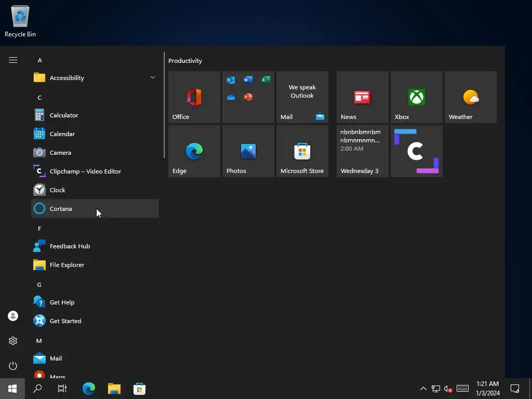The width and height of the screenshot is (532, 399).
Task: Launch Word from the Office apps tile
Action: [x=248, y=79]
